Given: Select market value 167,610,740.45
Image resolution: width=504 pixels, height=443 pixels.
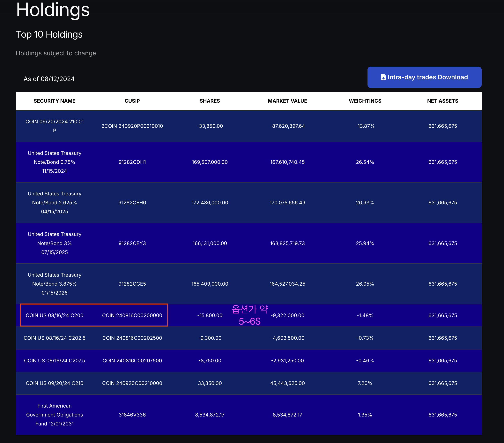Looking at the screenshot, I should [287, 162].
